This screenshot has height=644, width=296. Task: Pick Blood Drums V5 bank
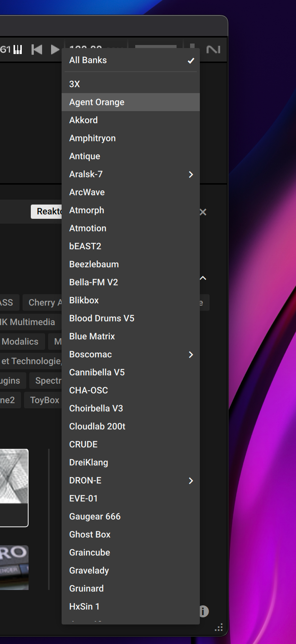pyautogui.click(x=130, y=318)
